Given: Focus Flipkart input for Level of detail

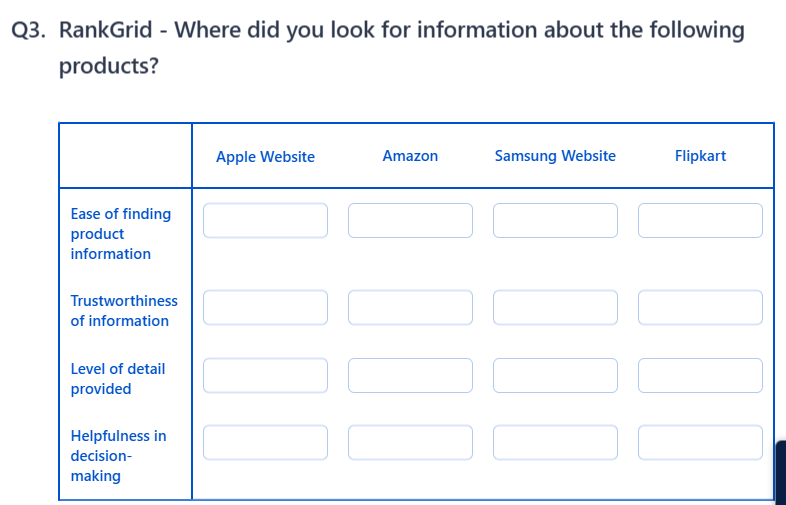Looking at the screenshot, I should [x=700, y=376].
